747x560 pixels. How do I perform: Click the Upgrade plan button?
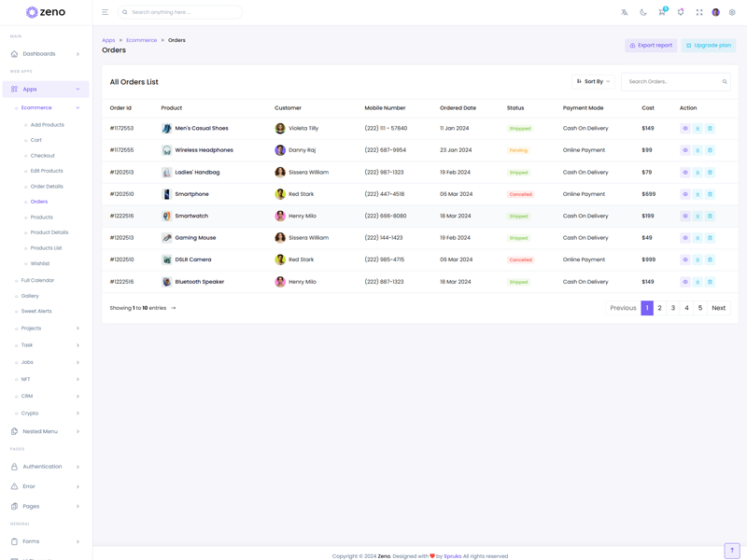(709, 45)
